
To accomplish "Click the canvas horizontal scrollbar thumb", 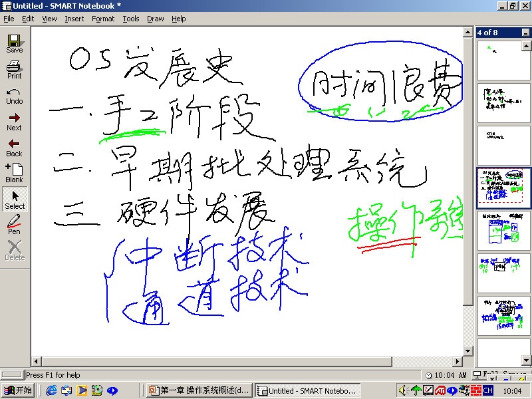I will [x=217, y=361].
